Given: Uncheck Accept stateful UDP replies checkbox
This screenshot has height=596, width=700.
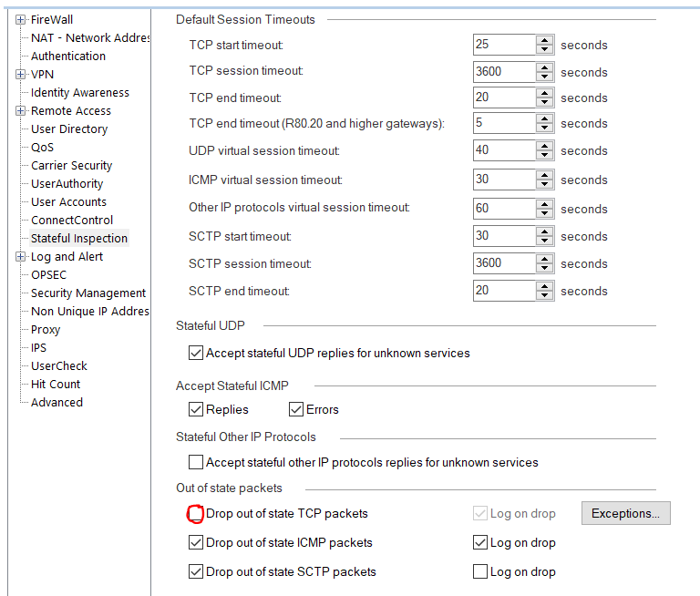Looking at the screenshot, I should 195,353.
